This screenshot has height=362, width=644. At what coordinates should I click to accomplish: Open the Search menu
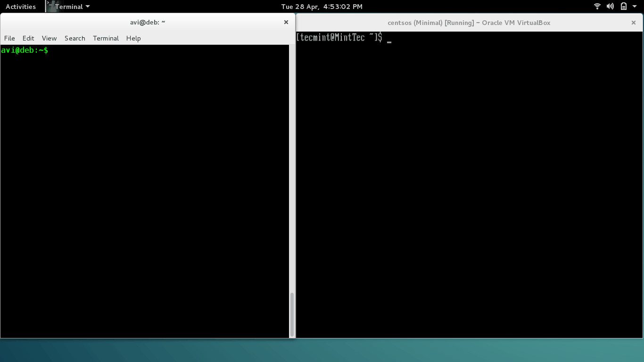click(x=74, y=38)
